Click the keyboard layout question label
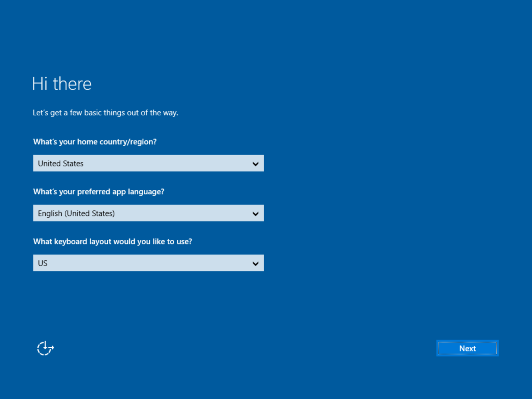This screenshot has width=532, height=399. (x=112, y=241)
